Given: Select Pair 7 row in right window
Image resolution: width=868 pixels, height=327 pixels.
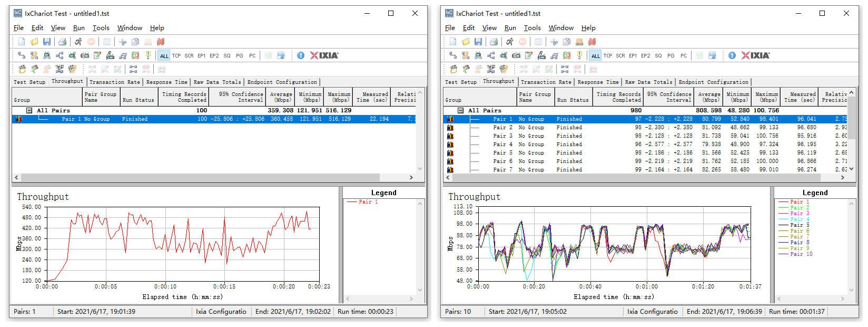Looking at the screenshot, I should pos(645,170).
